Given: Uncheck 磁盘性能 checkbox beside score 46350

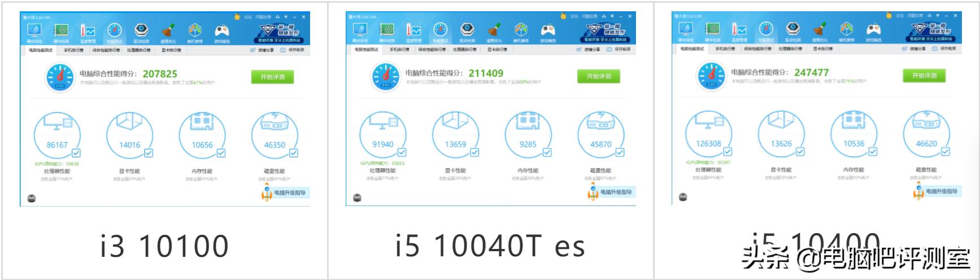Looking at the screenshot, I should pyautogui.click(x=294, y=153).
